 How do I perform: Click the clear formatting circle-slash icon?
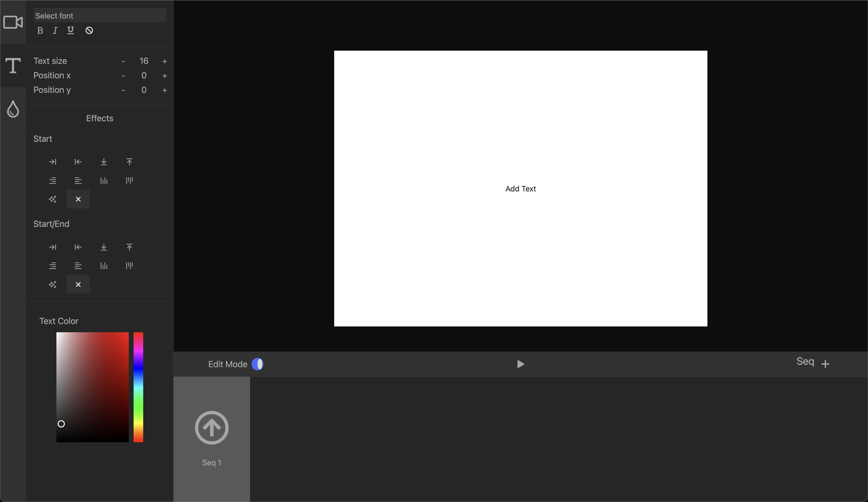coord(89,31)
